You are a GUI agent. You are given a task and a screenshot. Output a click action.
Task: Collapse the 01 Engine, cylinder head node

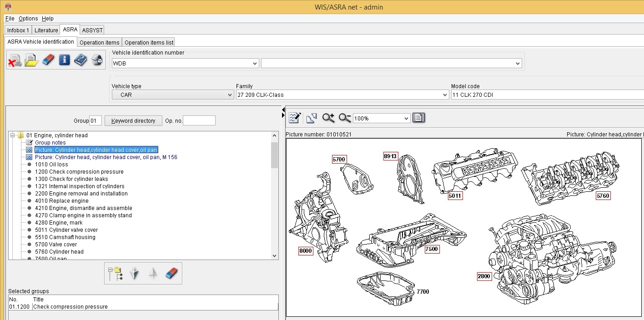[x=13, y=135]
